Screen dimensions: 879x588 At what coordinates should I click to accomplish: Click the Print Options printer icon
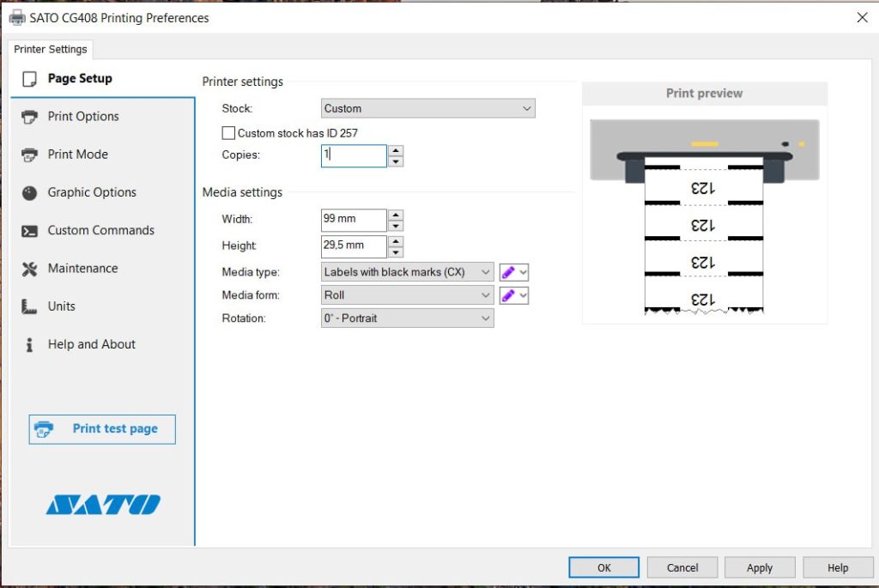(x=29, y=117)
